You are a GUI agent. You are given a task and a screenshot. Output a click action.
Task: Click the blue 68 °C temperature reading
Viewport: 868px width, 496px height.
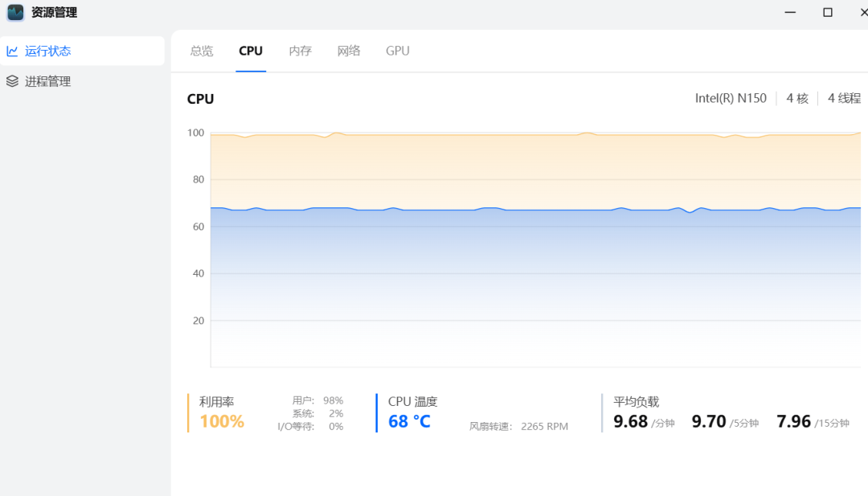point(409,421)
